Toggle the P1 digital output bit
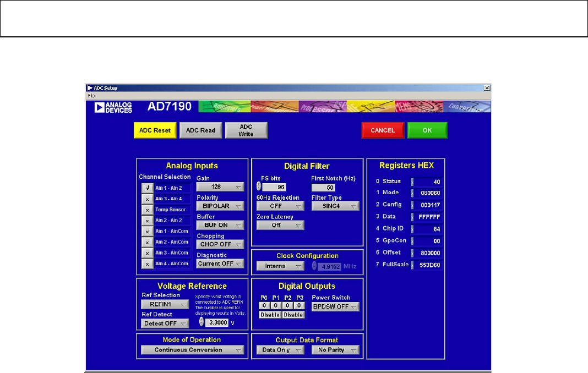 point(276,305)
